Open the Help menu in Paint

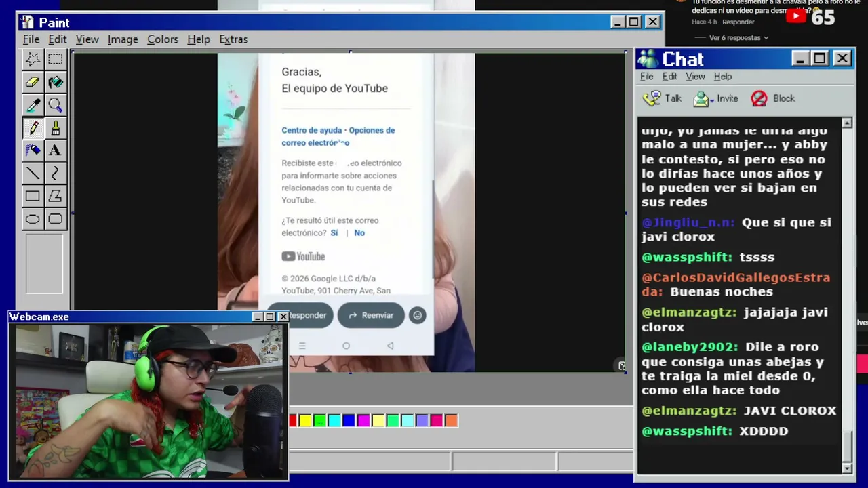199,39
